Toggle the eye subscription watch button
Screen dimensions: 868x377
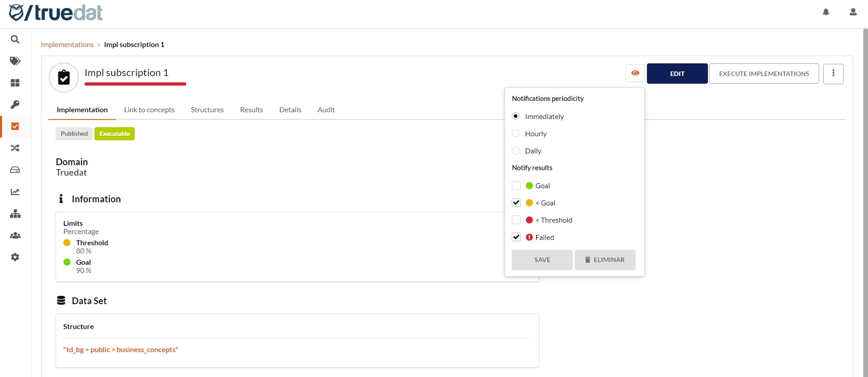(x=635, y=73)
